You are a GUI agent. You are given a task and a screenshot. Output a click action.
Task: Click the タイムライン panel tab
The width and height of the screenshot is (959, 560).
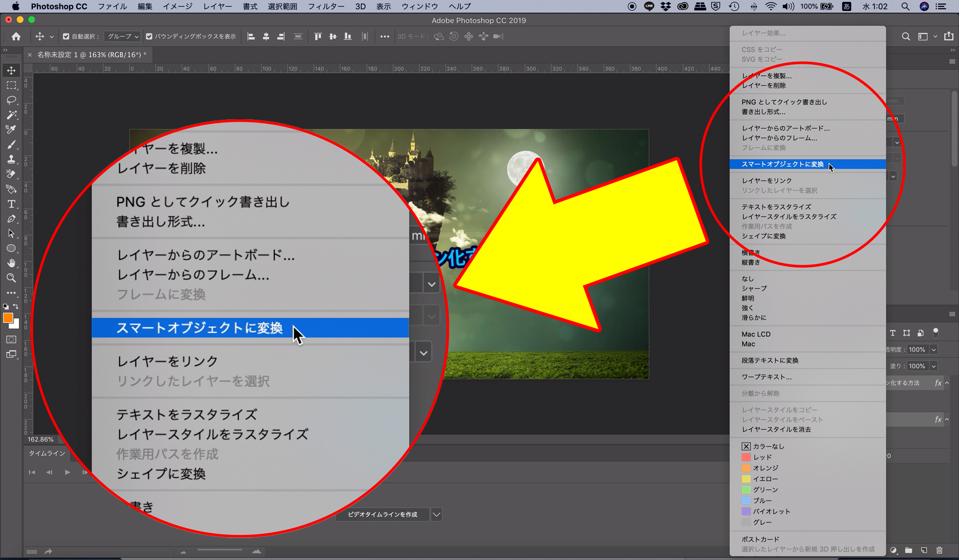pos(47,453)
